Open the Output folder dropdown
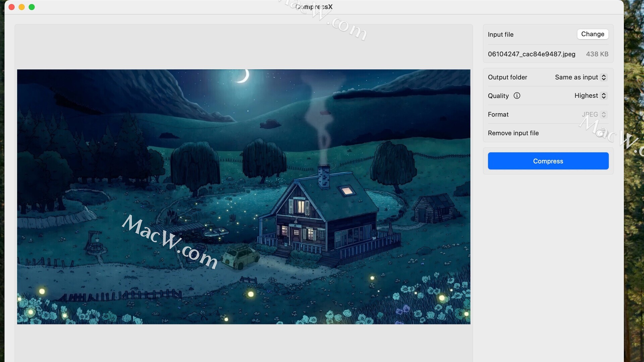This screenshot has height=362, width=644. (581, 77)
